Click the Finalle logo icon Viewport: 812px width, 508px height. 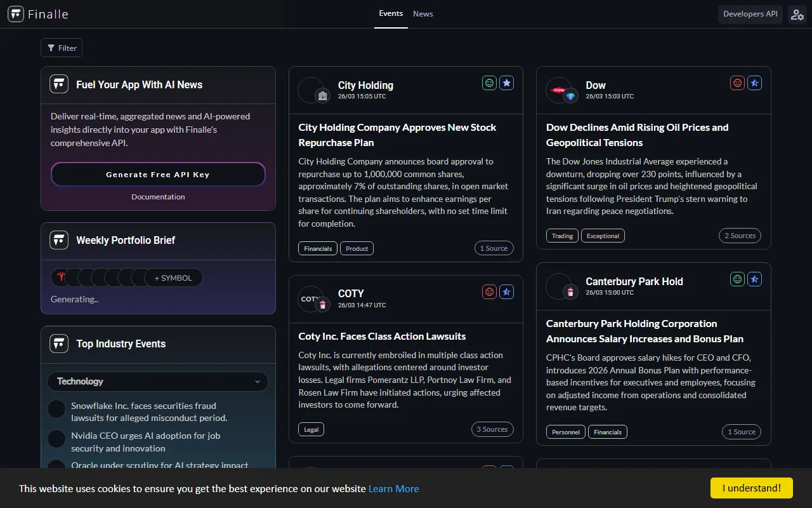(x=16, y=14)
